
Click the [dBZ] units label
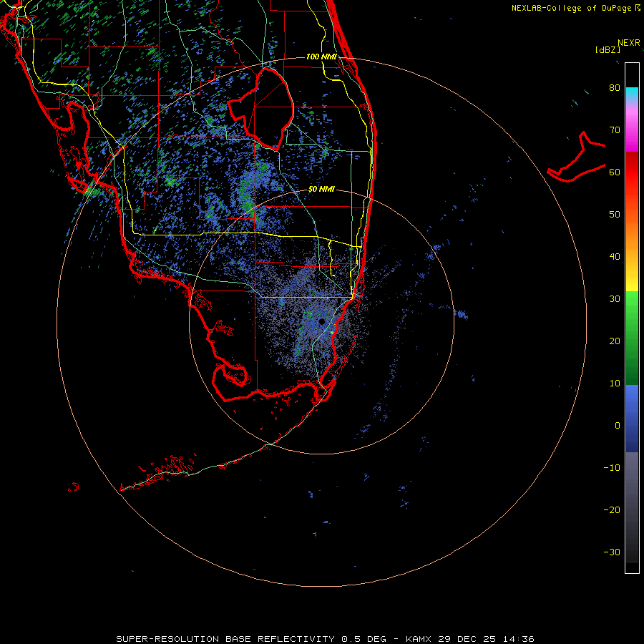pos(608,49)
